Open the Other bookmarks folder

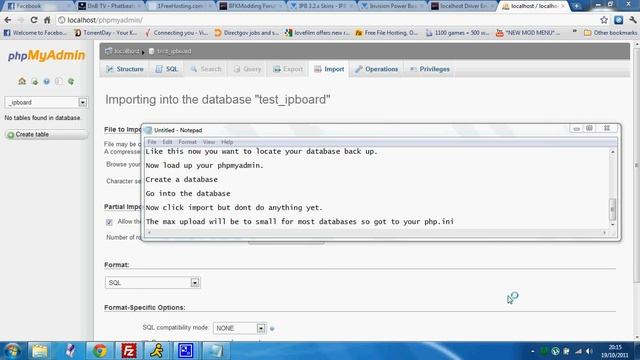coord(610,33)
